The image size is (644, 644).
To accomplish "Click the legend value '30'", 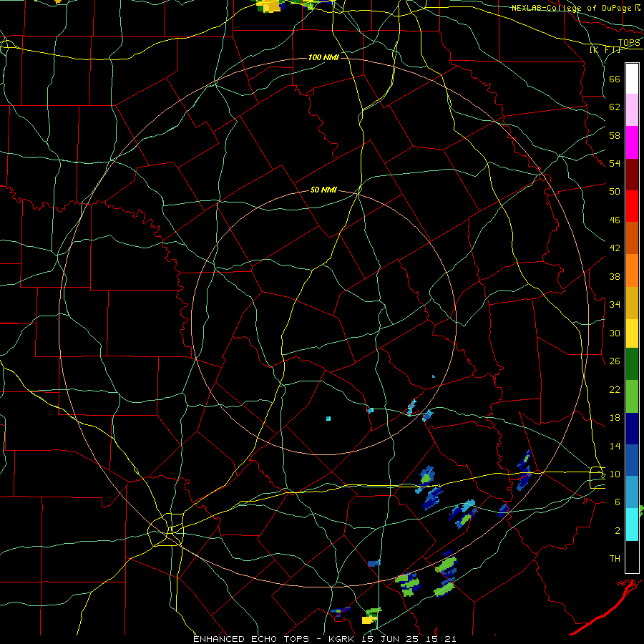I will pos(615,333).
